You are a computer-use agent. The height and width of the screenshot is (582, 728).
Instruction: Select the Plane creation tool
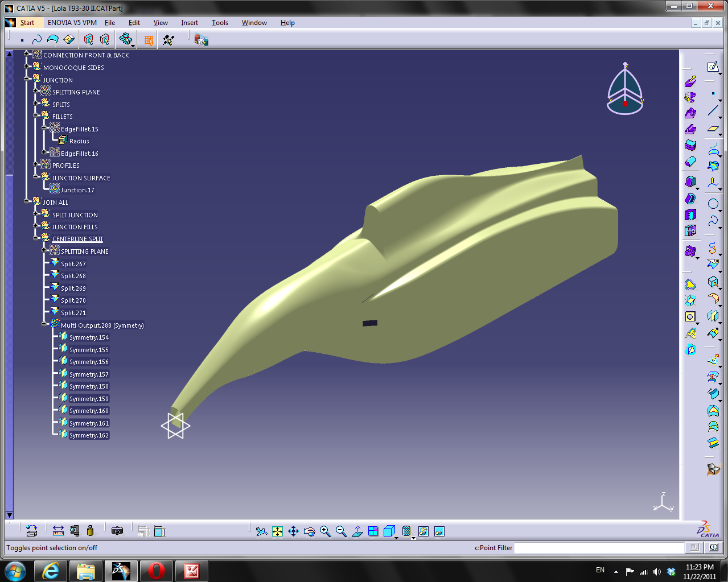point(712,129)
